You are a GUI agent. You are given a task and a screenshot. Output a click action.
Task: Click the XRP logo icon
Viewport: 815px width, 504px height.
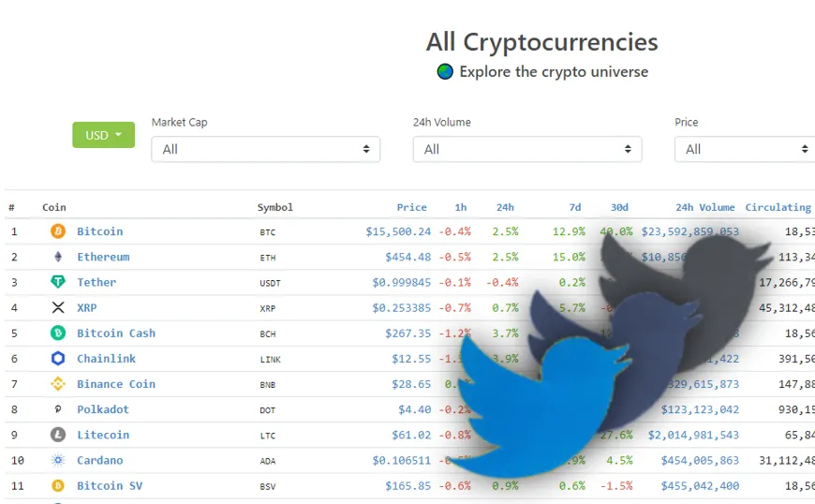tap(58, 307)
